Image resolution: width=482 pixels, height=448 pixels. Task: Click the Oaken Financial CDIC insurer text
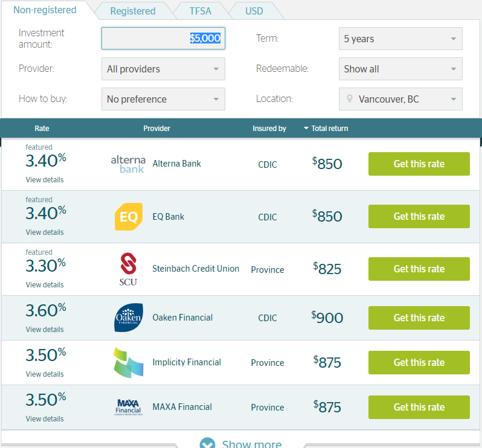268,318
